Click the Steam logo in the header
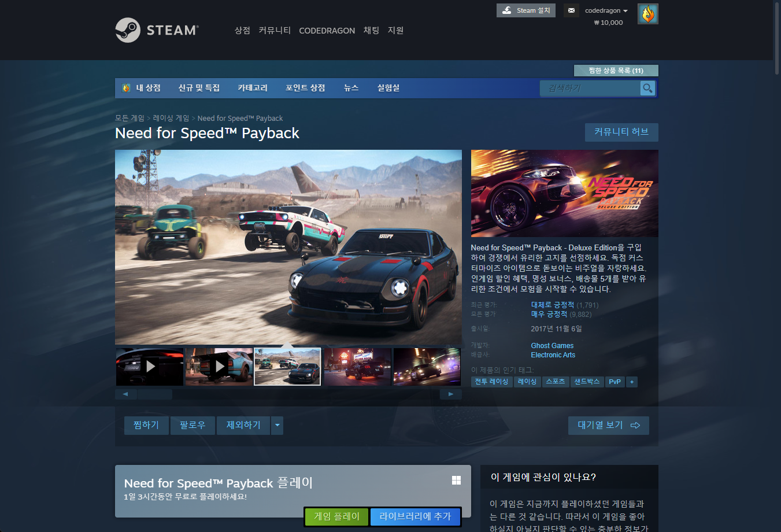 [157, 30]
